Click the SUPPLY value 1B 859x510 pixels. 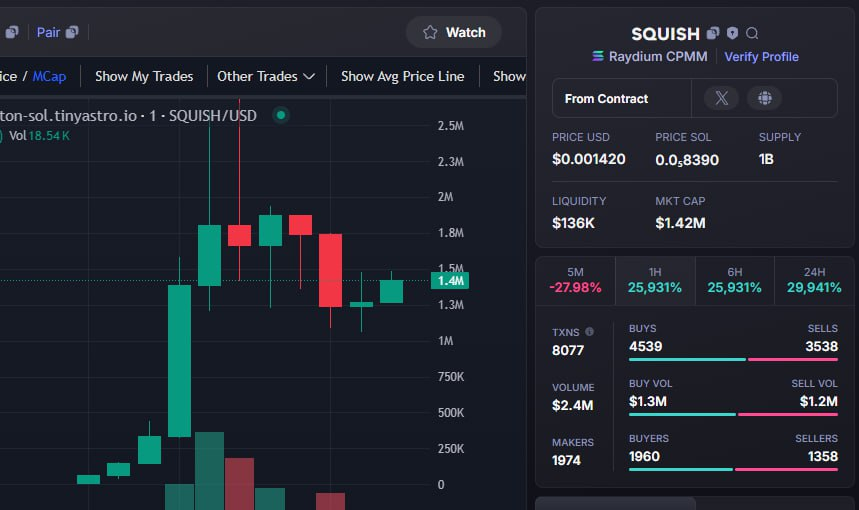point(766,159)
